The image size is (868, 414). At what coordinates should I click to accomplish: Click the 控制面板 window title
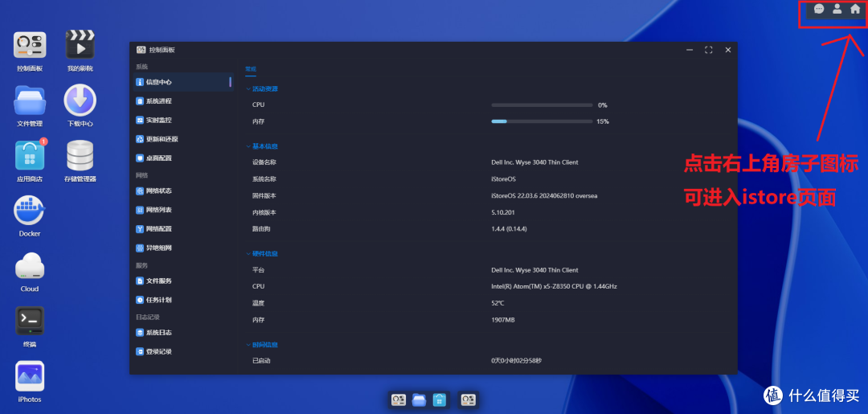(x=162, y=50)
